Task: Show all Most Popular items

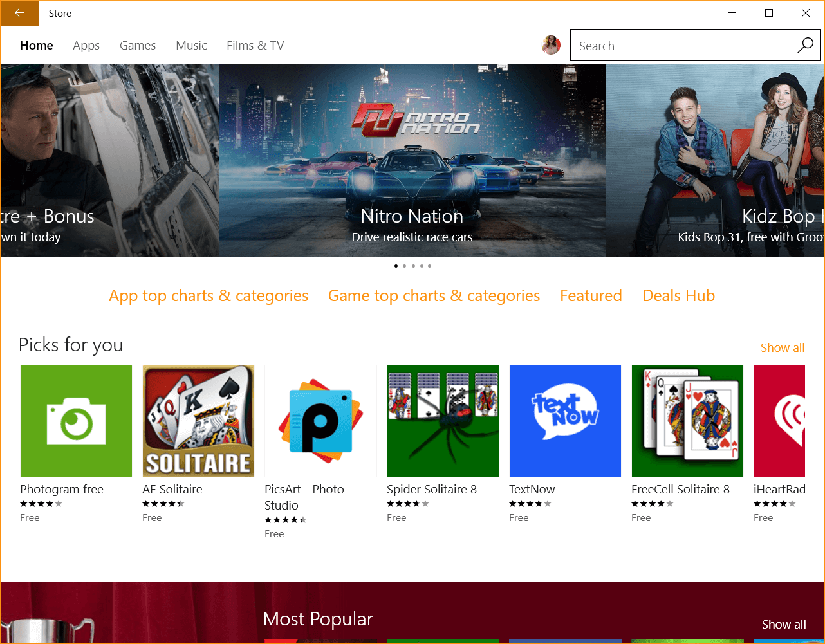Action: (784, 625)
